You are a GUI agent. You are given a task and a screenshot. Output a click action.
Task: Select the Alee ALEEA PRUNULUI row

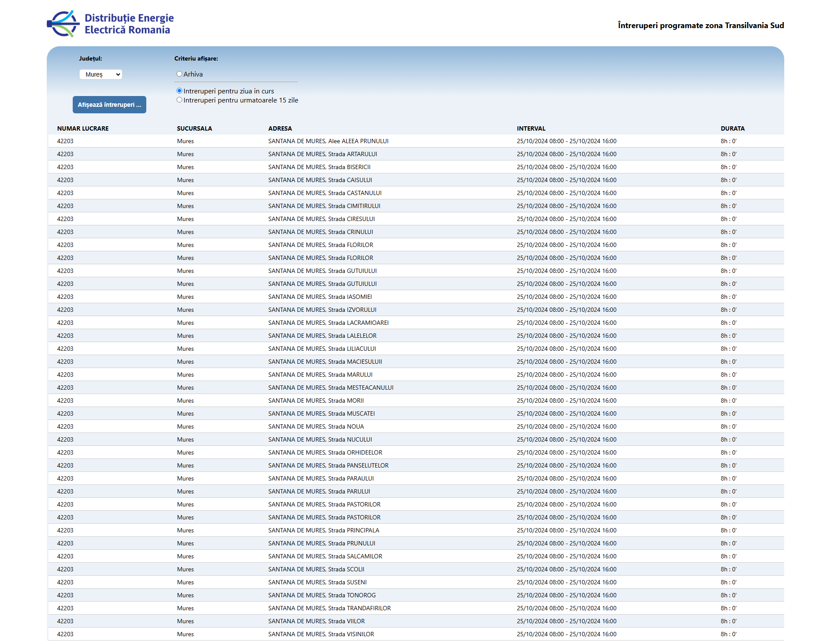pos(328,141)
